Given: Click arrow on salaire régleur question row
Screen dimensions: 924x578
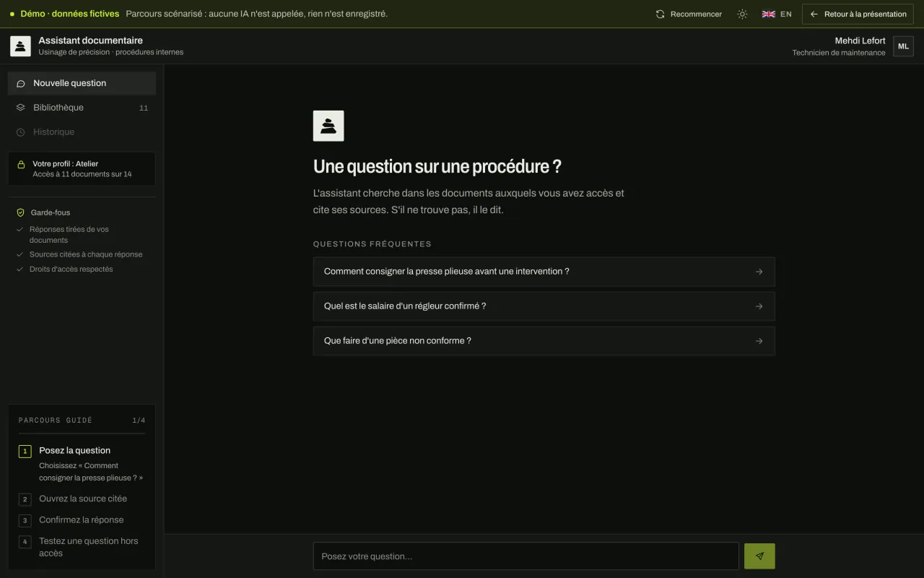Looking at the screenshot, I should 759,306.
